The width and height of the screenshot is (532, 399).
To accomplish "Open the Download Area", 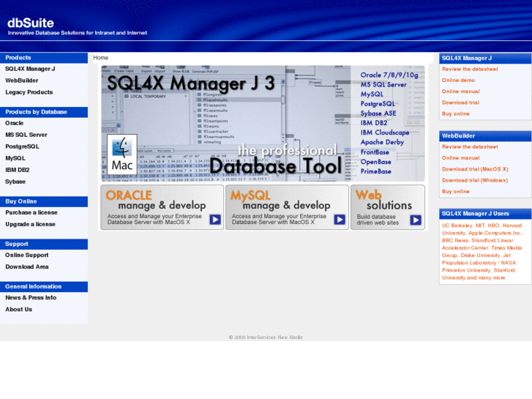I will [x=27, y=267].
